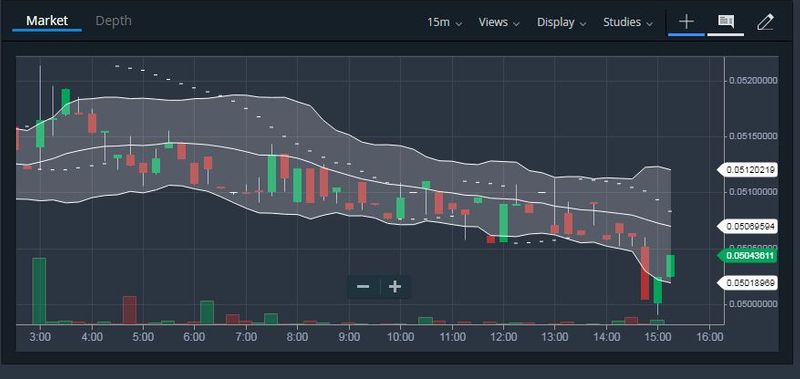Viewport: 800px width, 379px height.
Task: Click the 13:00 time axis label
Action: pos(555,337)
